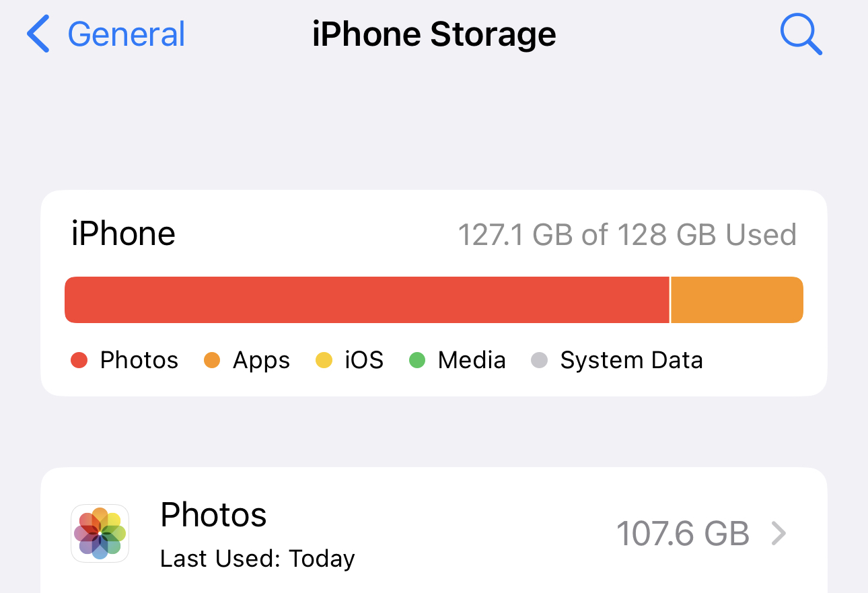The image size is (868, 593).
Task: Click the Media legend label
Action: 472,360
